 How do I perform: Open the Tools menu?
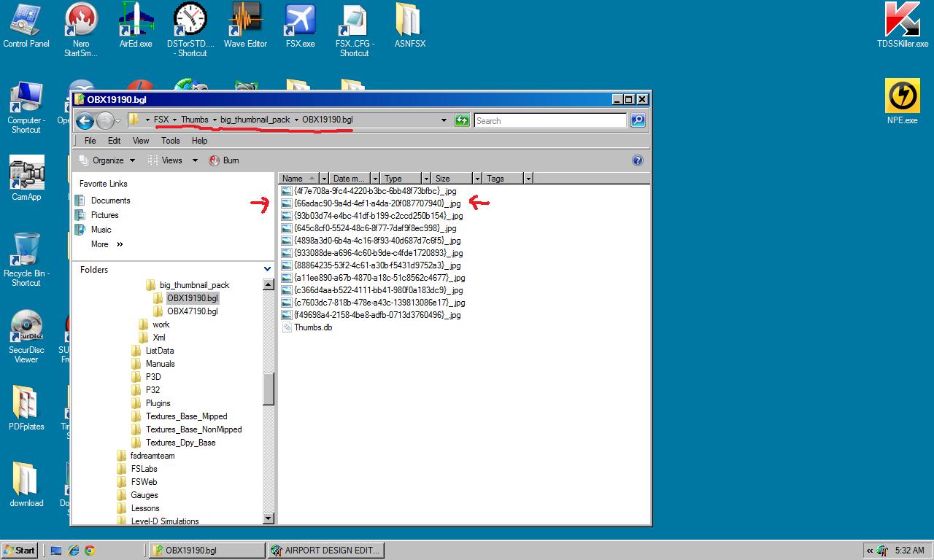coord(170,141)
